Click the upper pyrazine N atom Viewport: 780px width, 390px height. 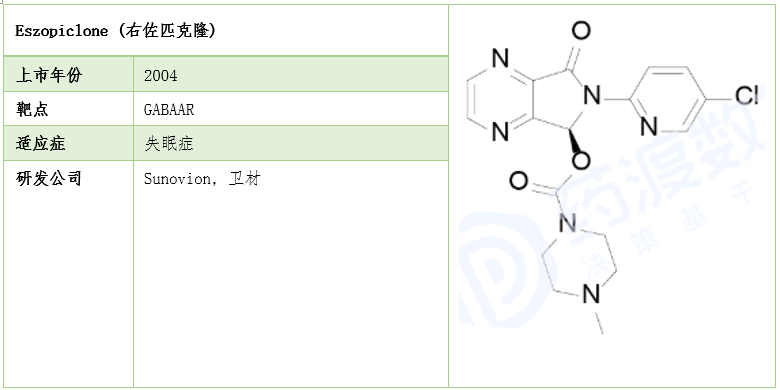[x=501, y=59]
